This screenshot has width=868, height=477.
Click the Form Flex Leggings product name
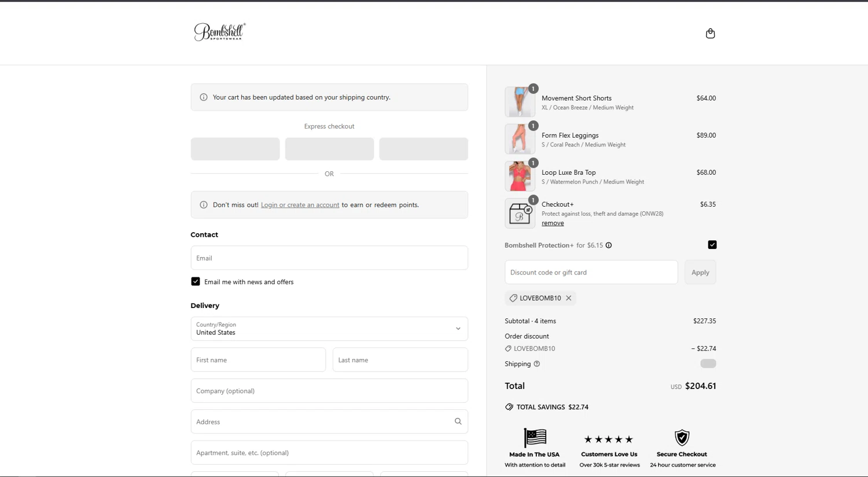pyautogui.click(x=570, y=135)
